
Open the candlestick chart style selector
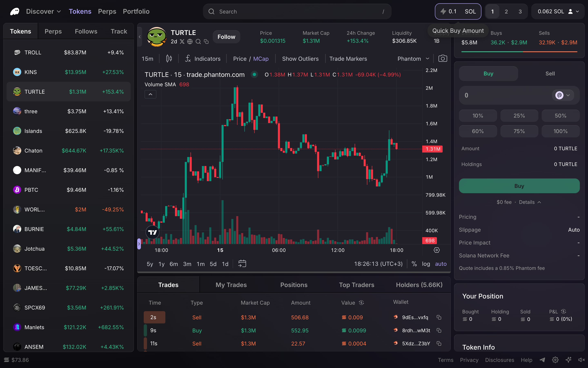(169, 59)
